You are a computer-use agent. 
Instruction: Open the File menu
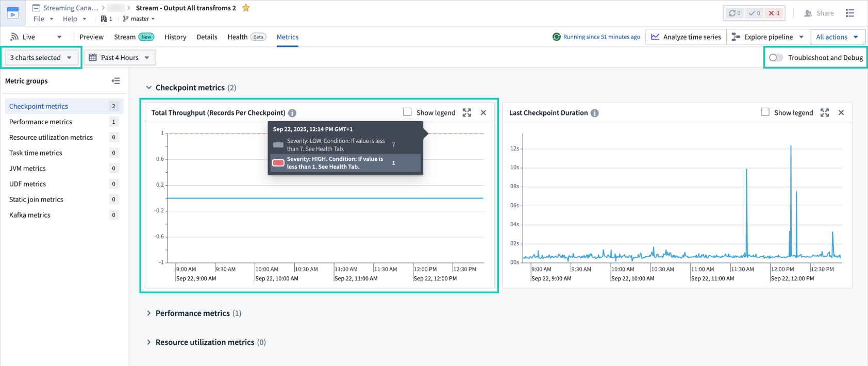(x=43, y=19)
